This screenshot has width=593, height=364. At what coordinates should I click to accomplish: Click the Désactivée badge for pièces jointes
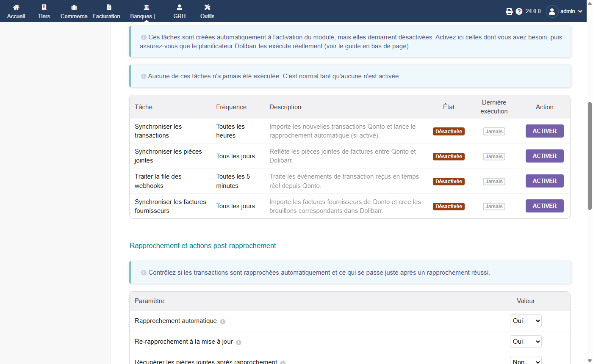click(449, 157)
